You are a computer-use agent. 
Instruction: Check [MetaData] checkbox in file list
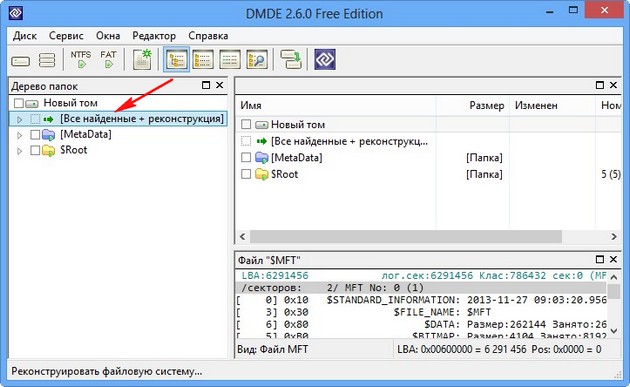tap(246, 158)
